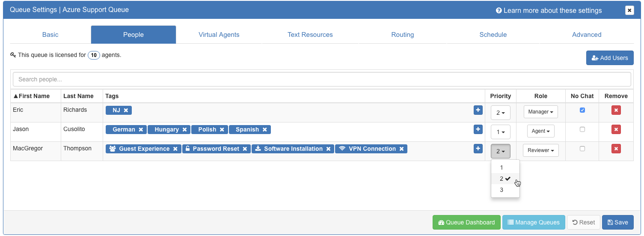Viewport: 644px width, 236px height.
Task: Save the queue settings
Action: tap(617, 222)
